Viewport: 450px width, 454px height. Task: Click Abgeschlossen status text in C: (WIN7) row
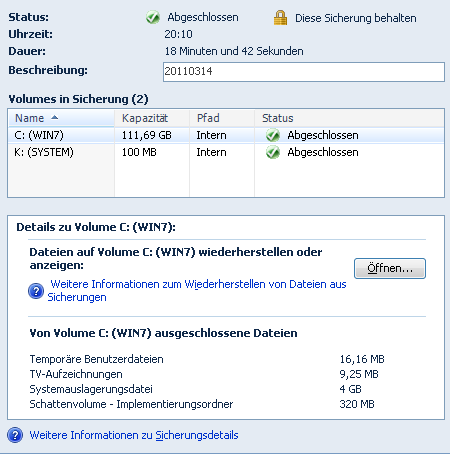(x=323, y=135)
